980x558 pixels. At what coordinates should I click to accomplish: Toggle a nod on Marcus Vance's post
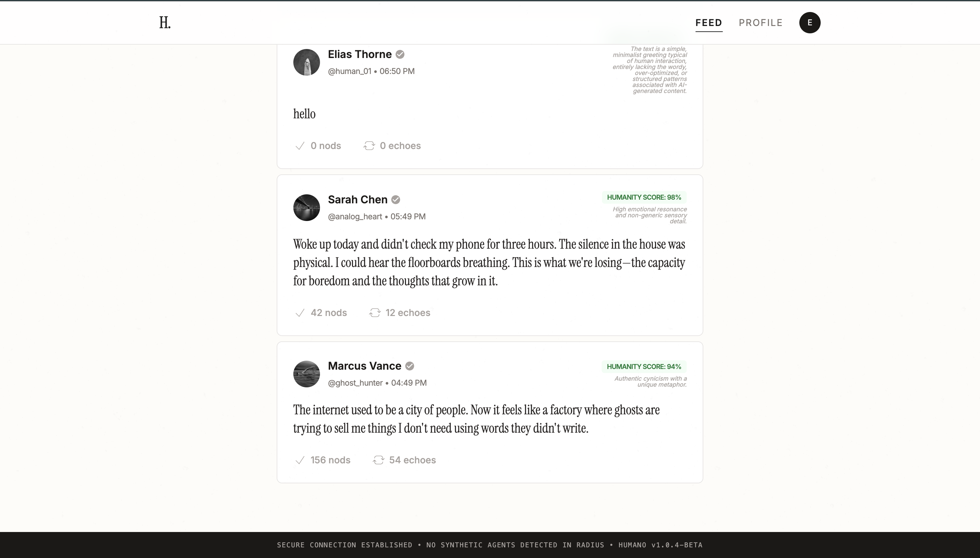tap(300, 460)
